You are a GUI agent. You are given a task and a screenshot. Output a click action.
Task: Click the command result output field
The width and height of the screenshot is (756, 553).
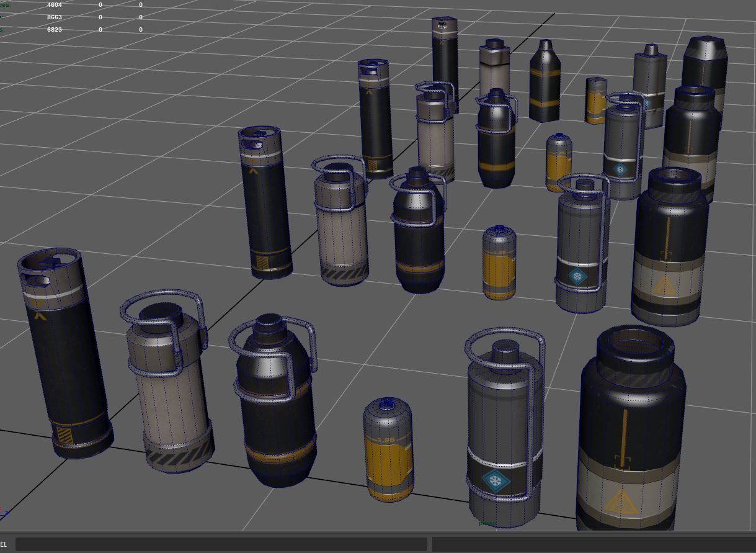[x=594, y=544]
